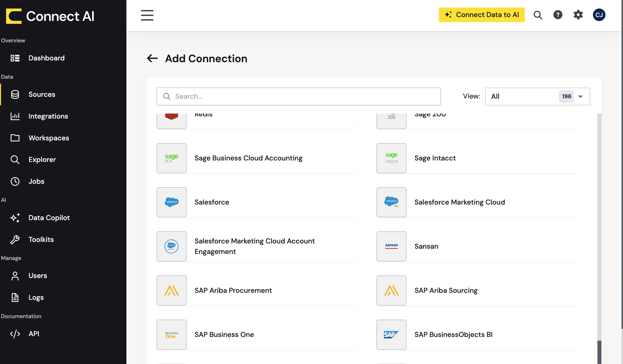The image size is (623, 364).
Task: Select the SAP Ariba Sourcing logo tile
Action: pos(391,291)
